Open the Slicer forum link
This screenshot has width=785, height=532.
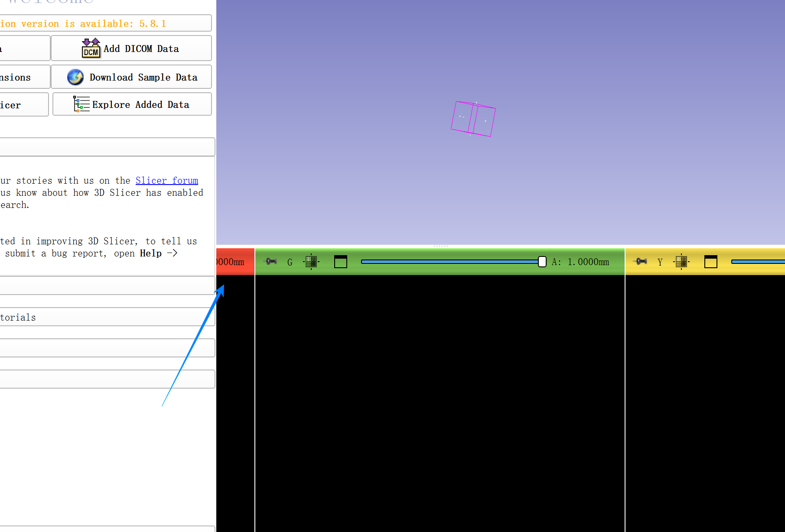point(167,180)
